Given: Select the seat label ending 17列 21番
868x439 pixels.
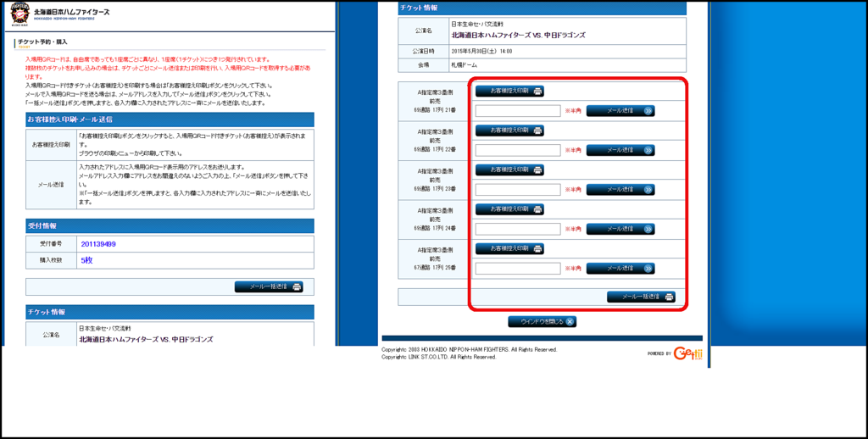Looking at the screenshot, I should (x=435, y=111).
